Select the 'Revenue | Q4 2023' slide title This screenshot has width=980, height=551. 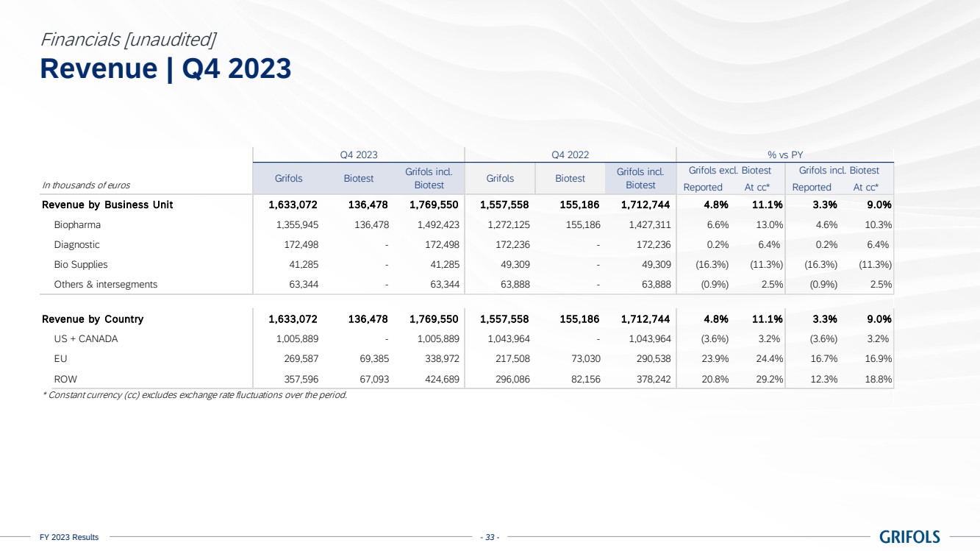(x=165, y=68)
